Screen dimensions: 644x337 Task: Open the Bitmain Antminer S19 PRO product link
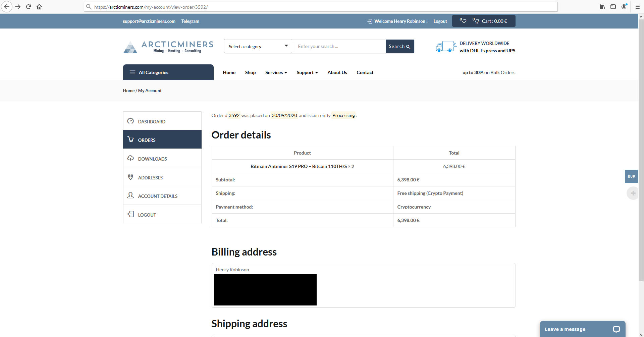[x=299, y=166]
